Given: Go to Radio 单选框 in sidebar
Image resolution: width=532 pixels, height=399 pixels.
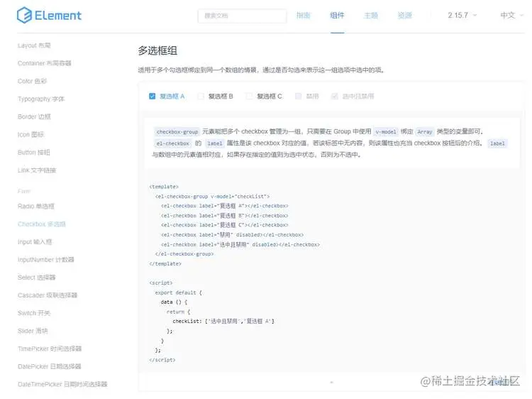Looking at the screenshot, I should pyautogui.click(x=35, y=206).
